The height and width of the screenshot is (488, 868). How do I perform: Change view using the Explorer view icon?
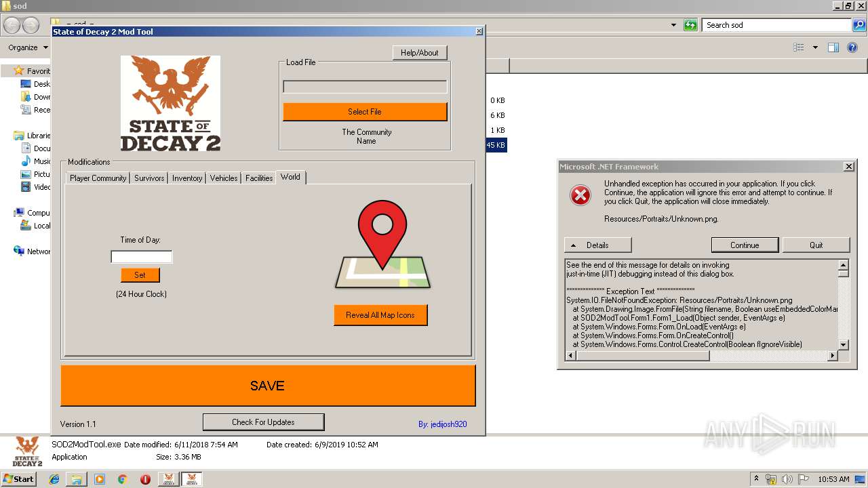[x=799, y=47]
